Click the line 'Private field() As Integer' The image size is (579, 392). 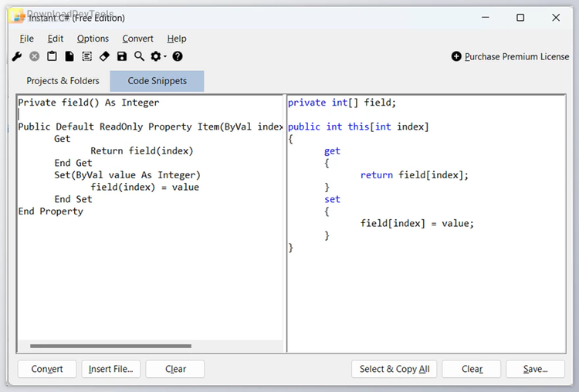[89, 103]
